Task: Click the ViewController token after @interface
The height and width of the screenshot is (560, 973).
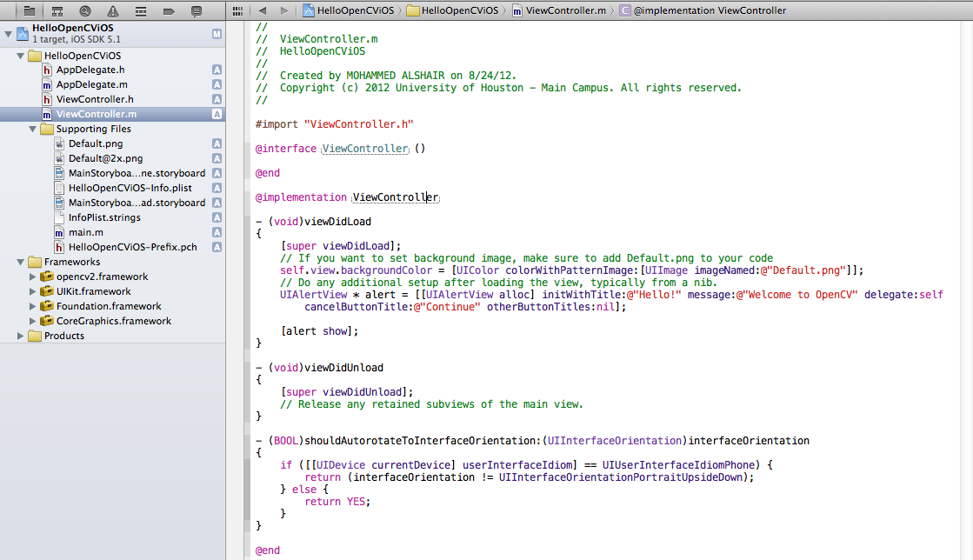Action: 365,149
